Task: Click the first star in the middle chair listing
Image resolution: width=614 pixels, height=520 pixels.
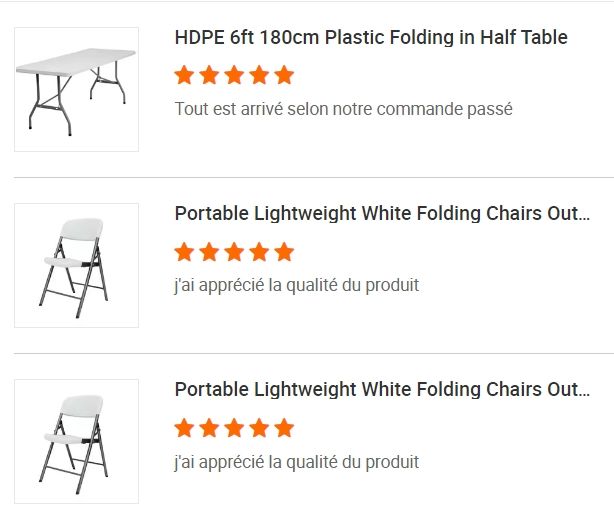Action: tap(184, 251)
